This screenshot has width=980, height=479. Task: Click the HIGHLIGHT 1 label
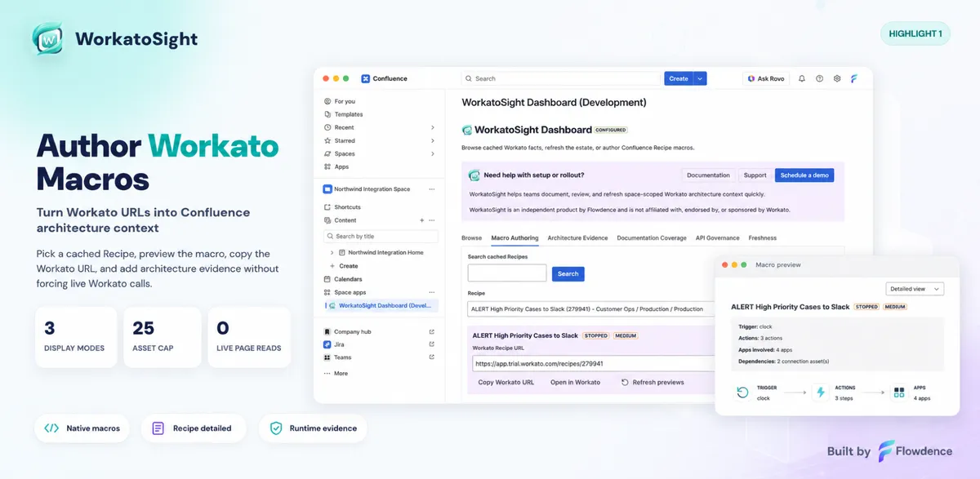pyautogui.click(x=915, y=33)
